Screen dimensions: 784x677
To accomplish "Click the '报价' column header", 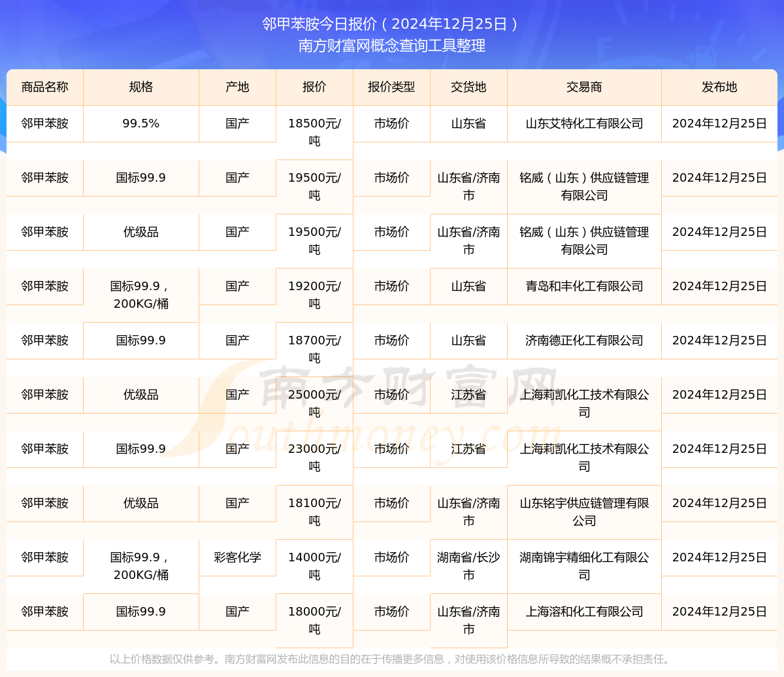I will pyautogui.click(x=314, y=87).
